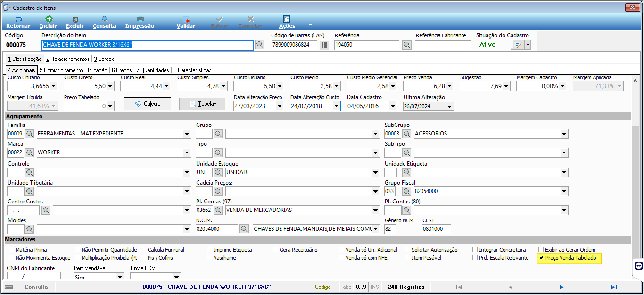The image size is (644, 295).
Task: Jump to last record arrow
Action: point(614,287)
